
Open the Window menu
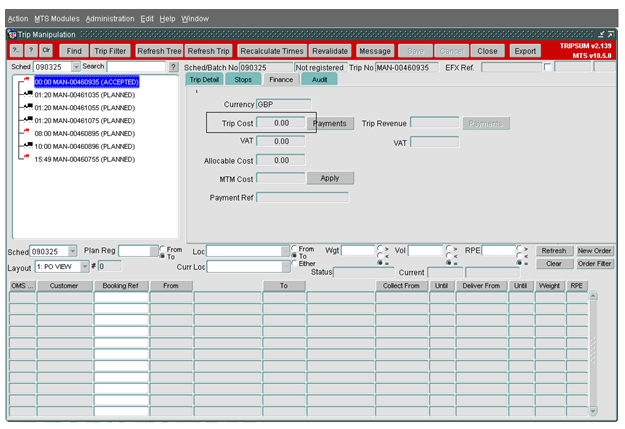pos(195,19)
